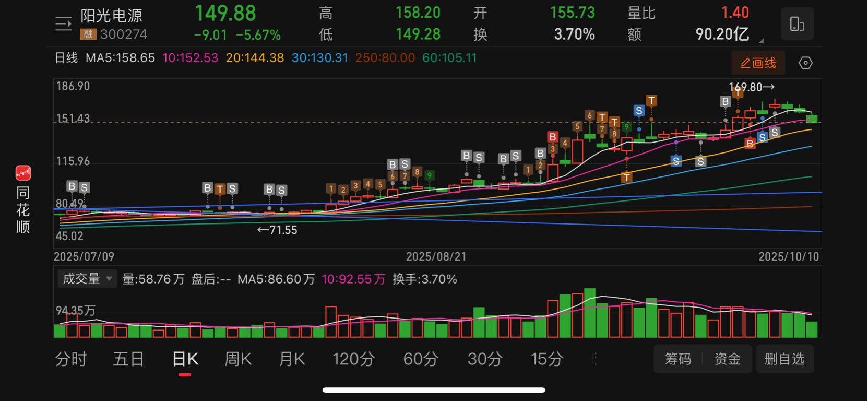
Task: Tap the red B marker beside number 3
Action: coord(553,137)
